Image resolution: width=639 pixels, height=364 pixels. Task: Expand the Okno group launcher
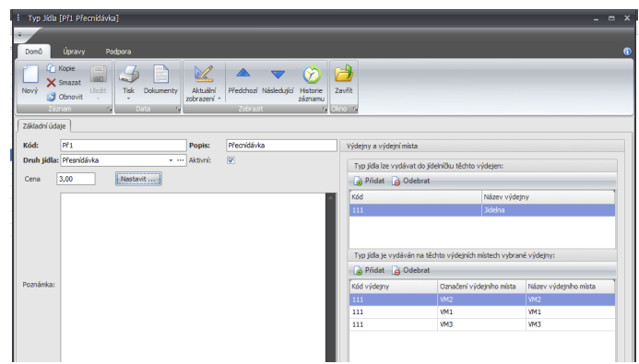[x=355, y=109]
